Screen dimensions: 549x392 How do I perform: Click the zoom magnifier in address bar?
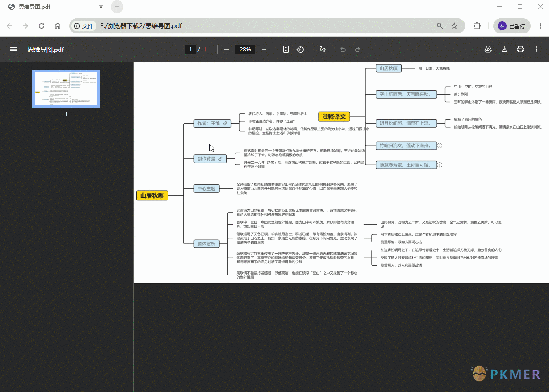(x=440, y=26)
